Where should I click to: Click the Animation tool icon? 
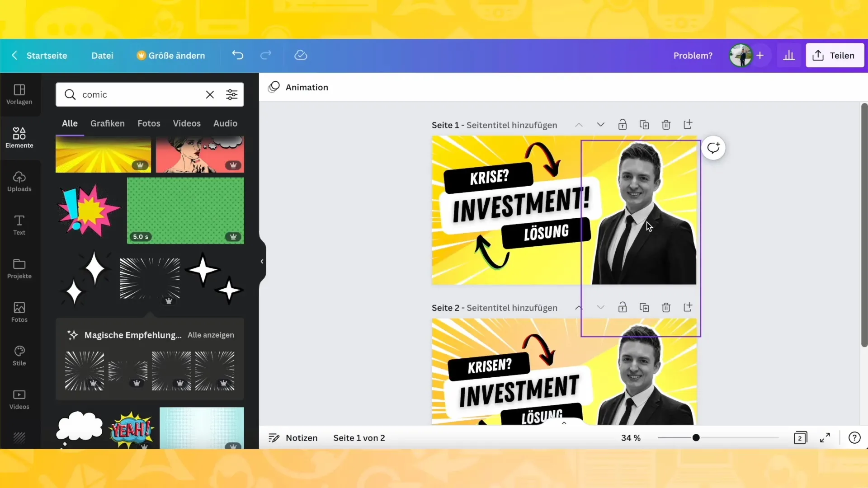pyautogui.click(x=274, y=86)
